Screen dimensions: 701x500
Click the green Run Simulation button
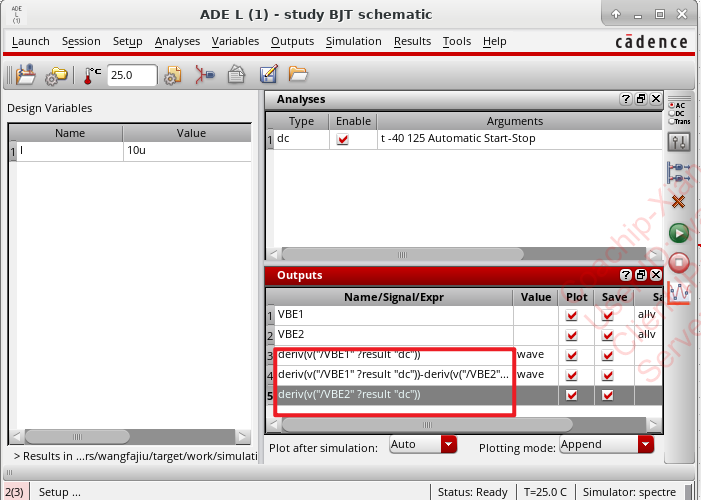[x=679, y=233]
